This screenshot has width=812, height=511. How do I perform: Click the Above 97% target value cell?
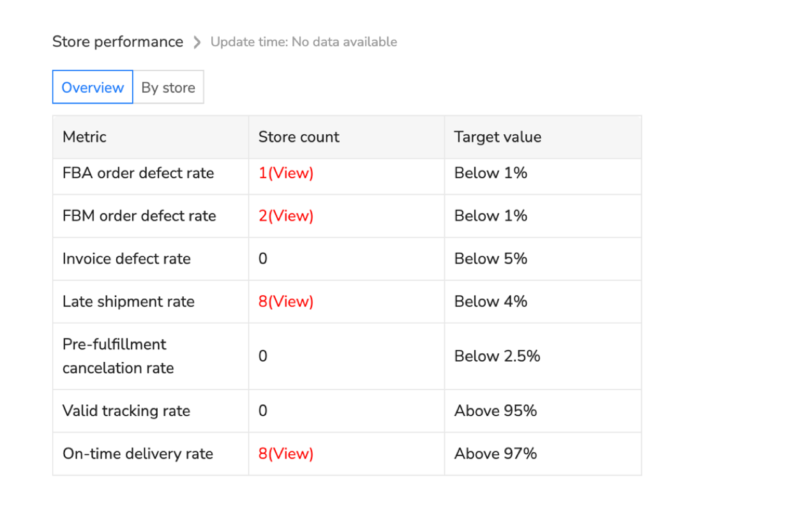495,454
